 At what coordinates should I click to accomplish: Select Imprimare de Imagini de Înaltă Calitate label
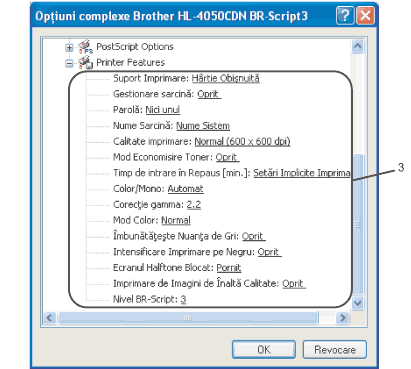(196, 283)
